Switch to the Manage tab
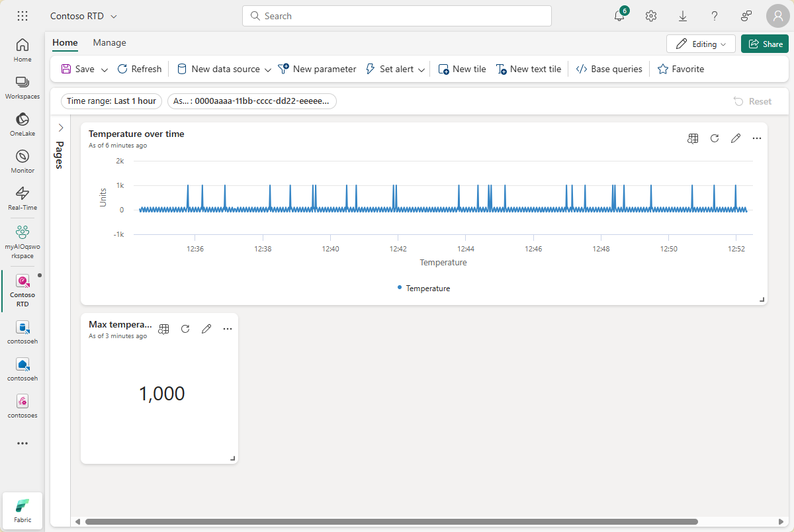The width and height of the screenshot is (794, 532). click(109, 42)
